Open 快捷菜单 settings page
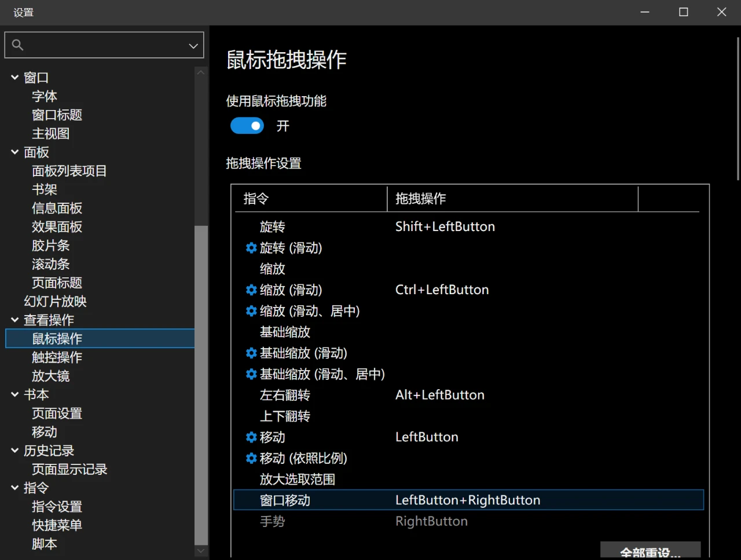The image size is (741, 560). coord(57,525)
